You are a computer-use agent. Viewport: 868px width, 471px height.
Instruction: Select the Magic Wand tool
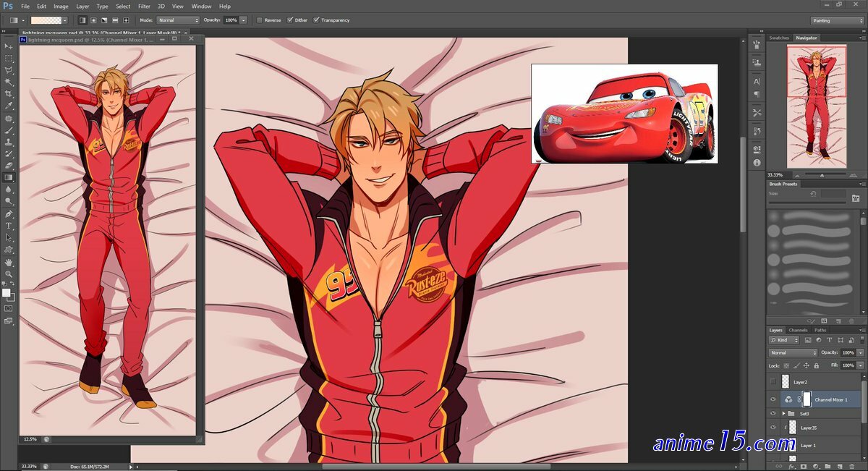[x=9, y=82]
